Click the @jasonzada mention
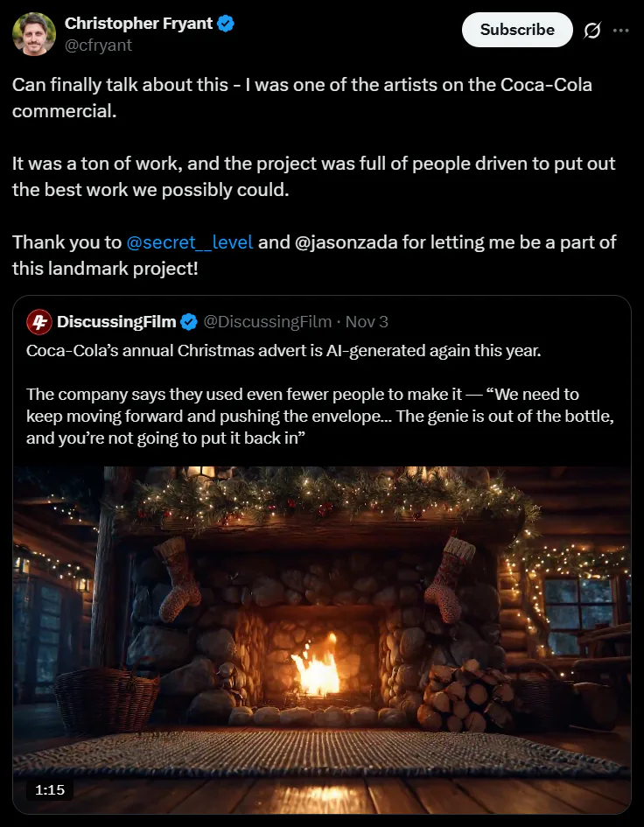Viewport: 644px width, 827px height. click(345, 242)
